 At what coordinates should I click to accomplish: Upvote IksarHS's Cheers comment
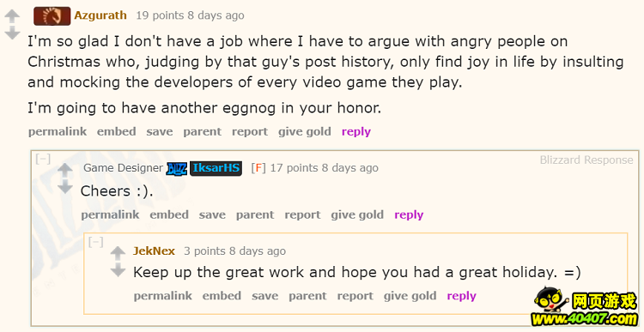point(65,170)
